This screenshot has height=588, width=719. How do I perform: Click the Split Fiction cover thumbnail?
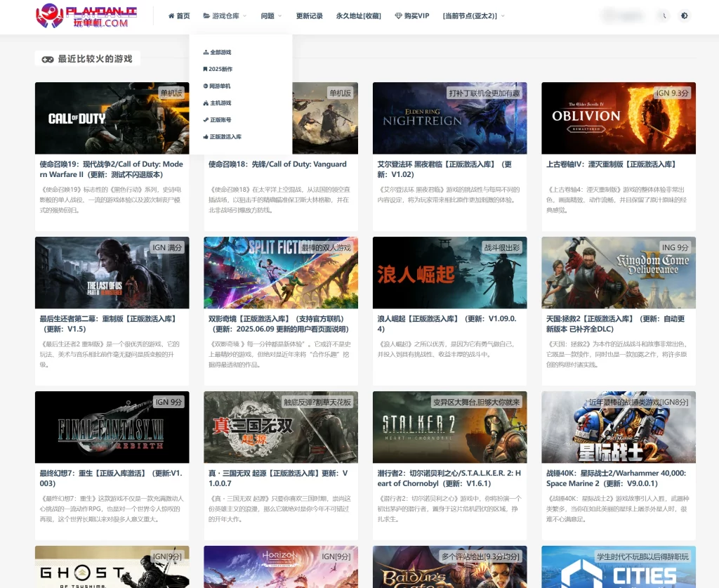click(281, 273)
